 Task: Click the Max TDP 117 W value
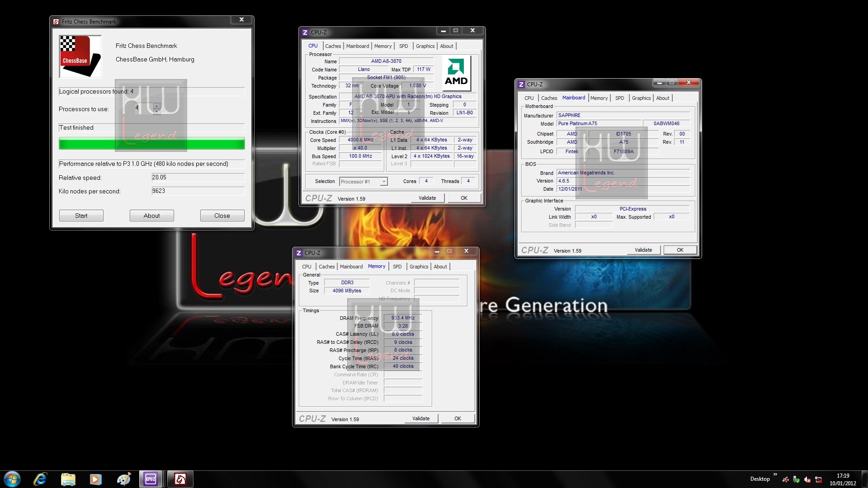(424, 70)
